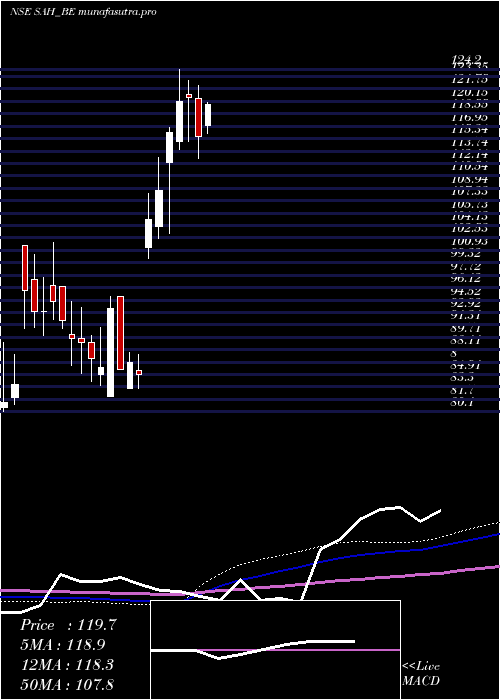Click inside the MACD inset panel
The height and width of the screenshot is (700, 500).
[275, 650]
